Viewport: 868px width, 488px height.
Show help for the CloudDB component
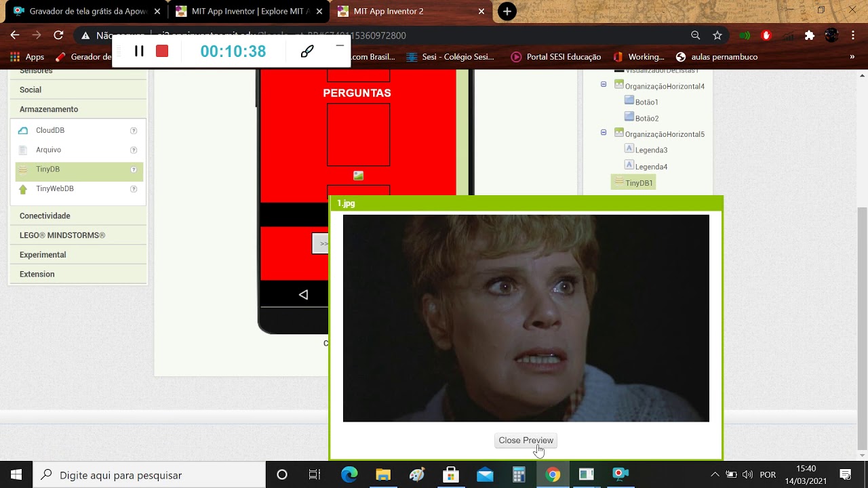tap(134, 131)
